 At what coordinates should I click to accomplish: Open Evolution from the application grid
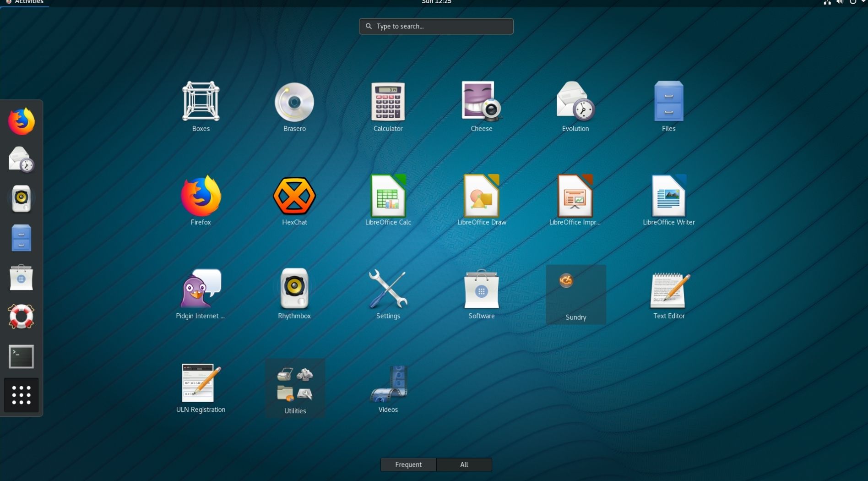(x=575, y=107)
